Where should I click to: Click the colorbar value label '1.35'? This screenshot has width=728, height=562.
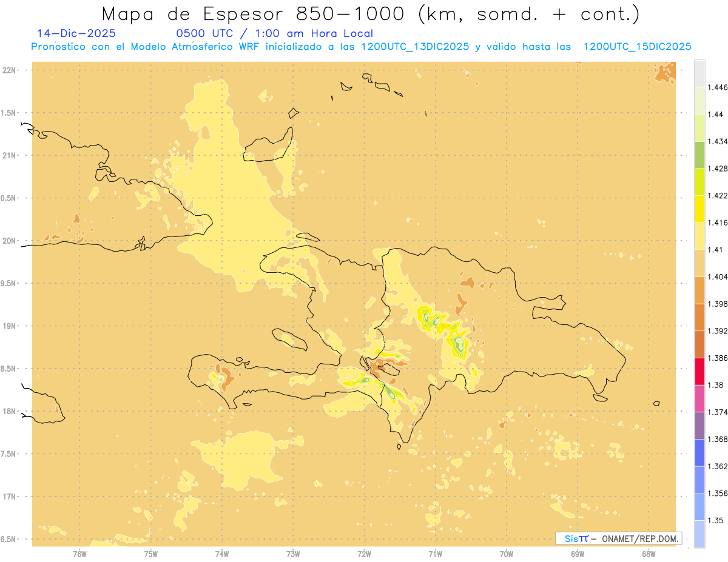pyautogui.click(x=715, y=520)
